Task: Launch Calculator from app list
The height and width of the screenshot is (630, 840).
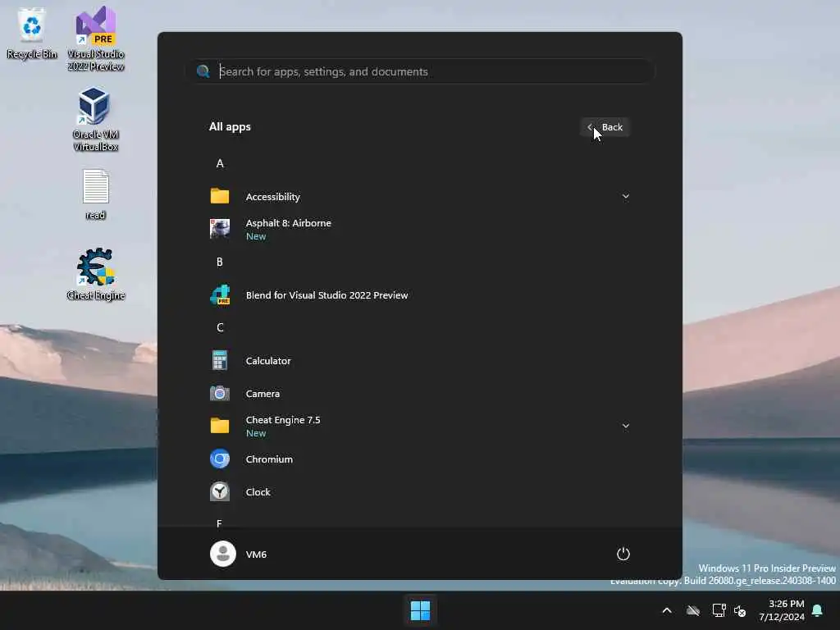Action: tap(268, 361)
